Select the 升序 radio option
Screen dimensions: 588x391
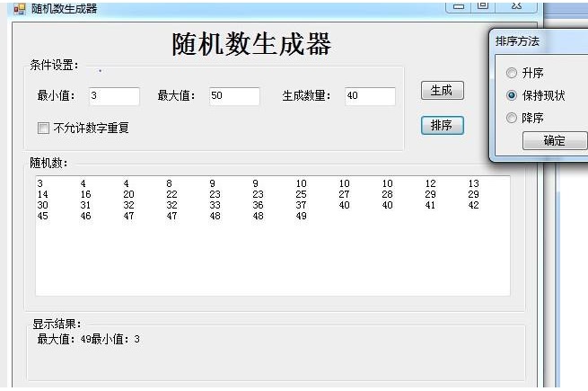pyautogui.click(x=512, y=73)
